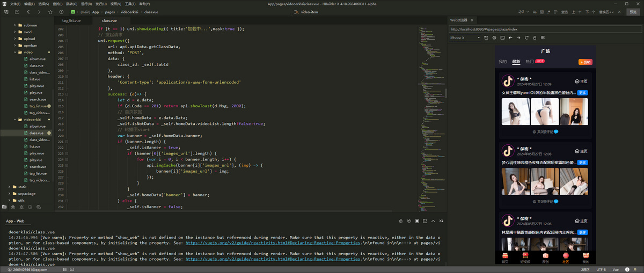The image size is (644, 273).
Task: Save file using the toolbar save icon
Action: tap(17, 11)
